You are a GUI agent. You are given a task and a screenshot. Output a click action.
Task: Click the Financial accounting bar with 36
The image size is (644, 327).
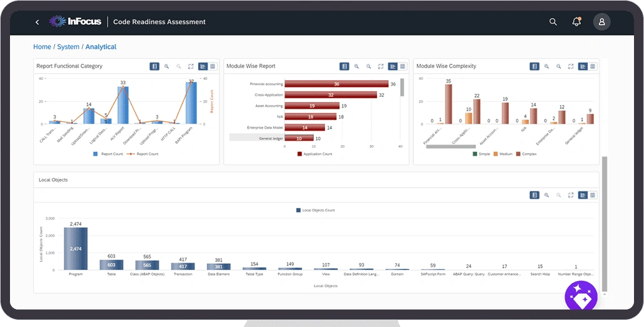336,84
